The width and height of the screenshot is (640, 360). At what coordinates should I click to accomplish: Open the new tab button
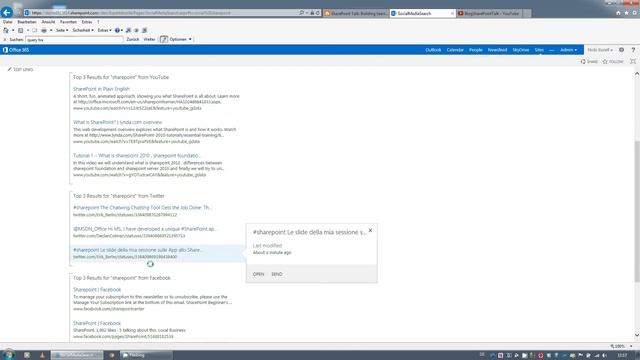[x=527, y=13]
